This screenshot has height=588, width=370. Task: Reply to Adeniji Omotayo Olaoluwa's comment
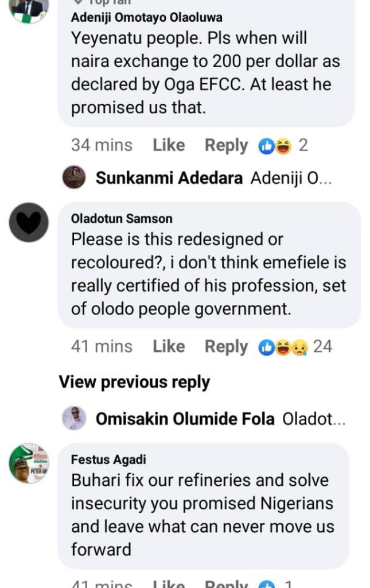click(x=226, y=145)
